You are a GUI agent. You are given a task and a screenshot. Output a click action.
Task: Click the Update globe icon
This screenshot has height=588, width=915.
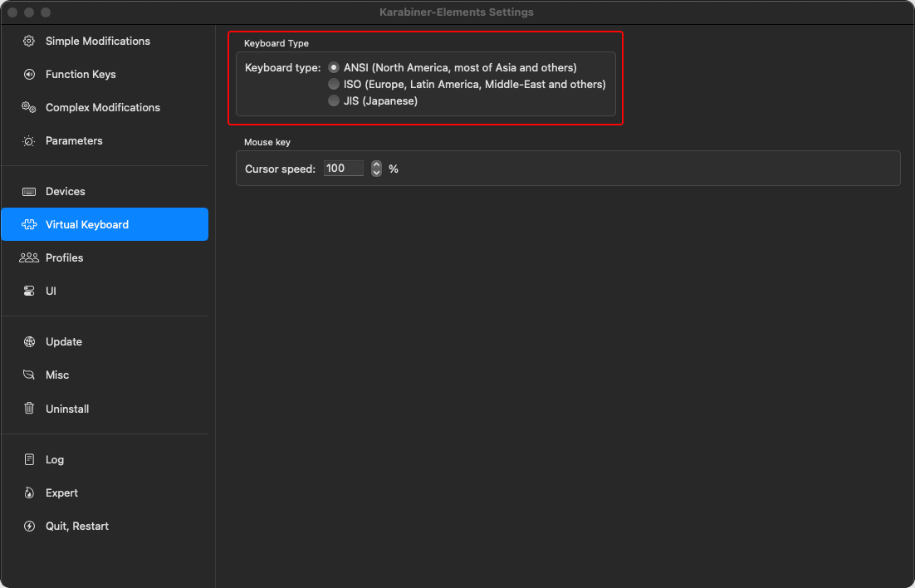[x=28, y=341]
